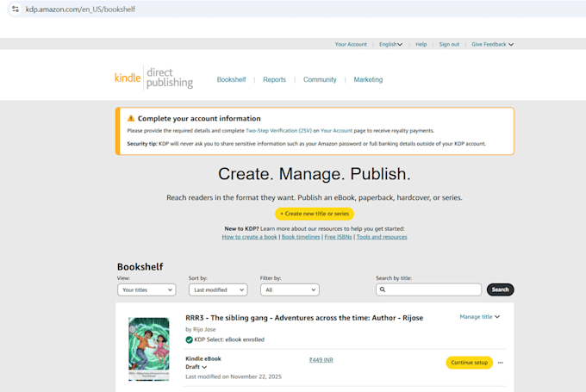Open the Sort by Last modified dropdown
Viewport: 586px width, 392px height.
click(x=218, y=290)
